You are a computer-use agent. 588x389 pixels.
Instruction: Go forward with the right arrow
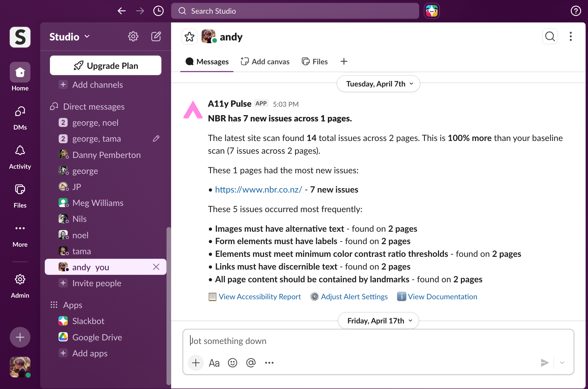pos(140,11)
